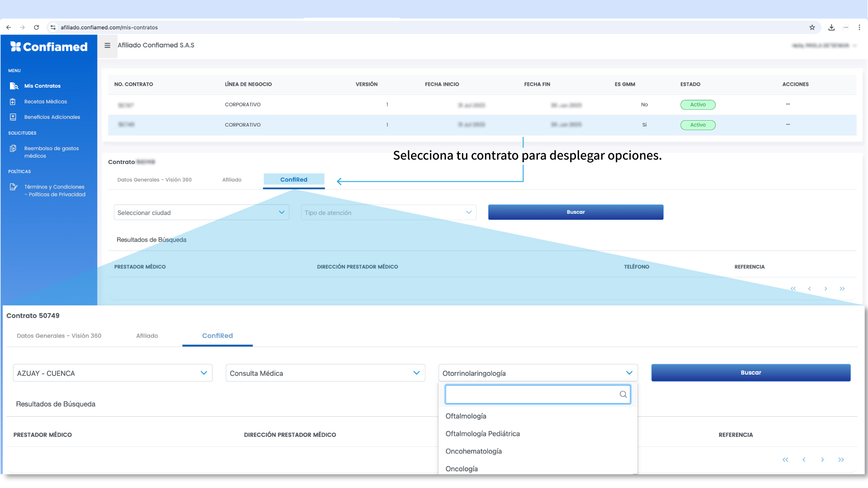The image size is (868, 488).
Task: Open the browser downloads icon
Action: pos(831,28)
